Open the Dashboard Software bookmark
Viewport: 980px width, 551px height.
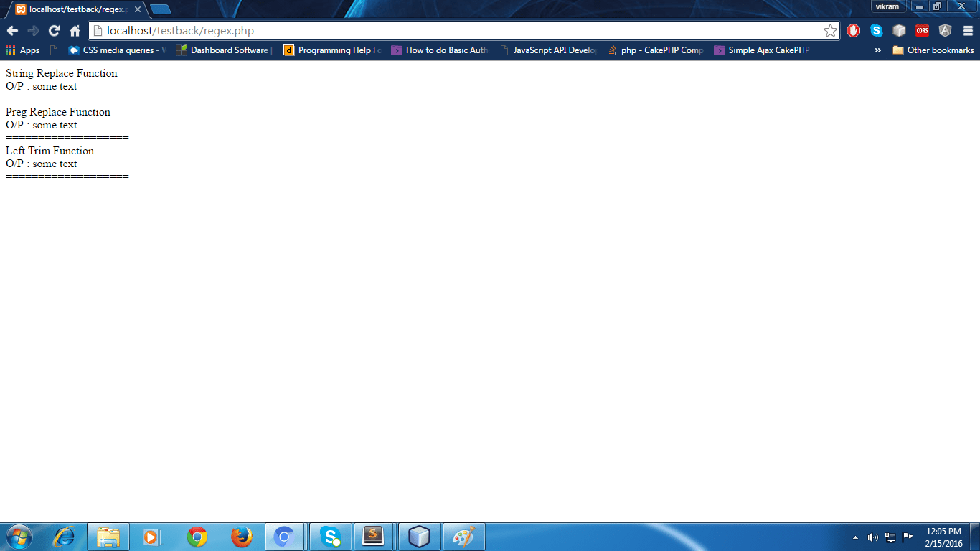(x=224, y=50)
